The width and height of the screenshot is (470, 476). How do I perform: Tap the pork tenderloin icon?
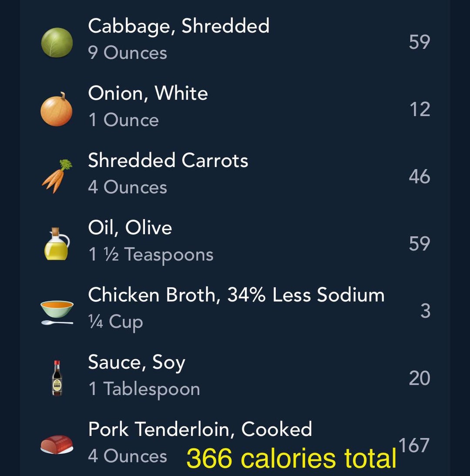point(57,445)
